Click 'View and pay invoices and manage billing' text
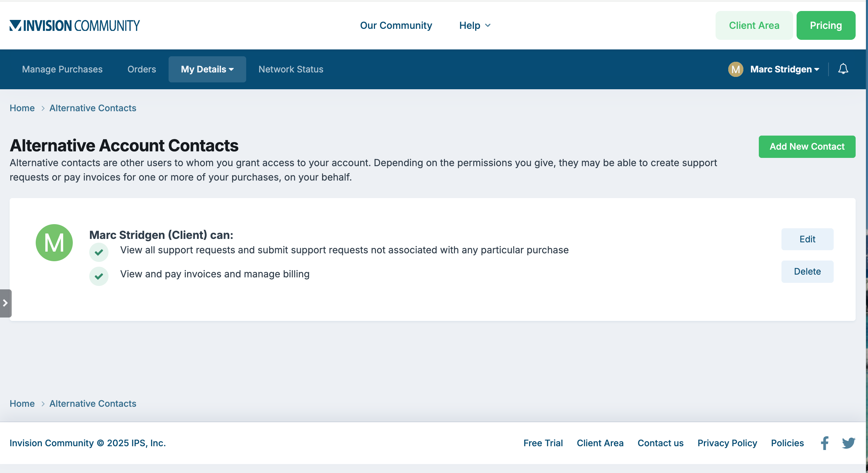The width and height of the screenshot is (868, 473). pyautogui.click(x=215, y=274)
